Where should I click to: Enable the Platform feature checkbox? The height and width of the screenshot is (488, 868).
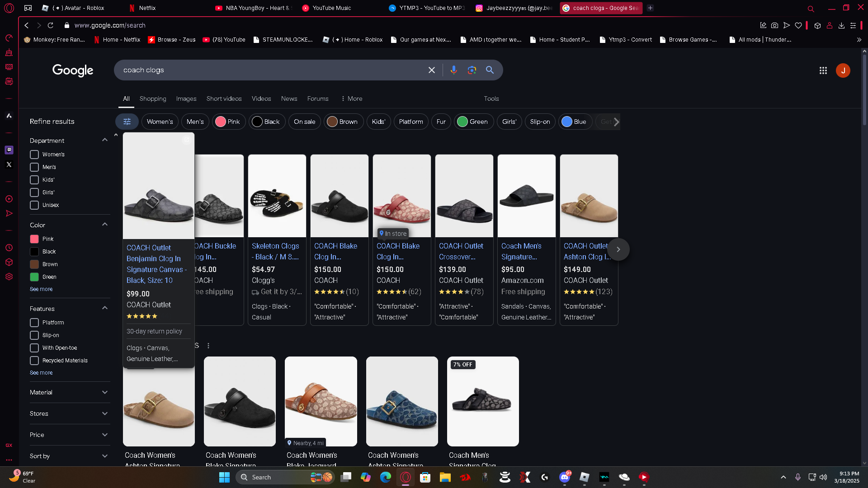34,323
